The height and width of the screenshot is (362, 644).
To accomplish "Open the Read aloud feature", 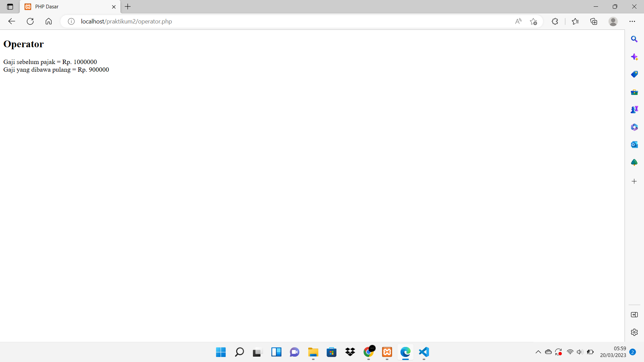I will [x=518, y=21].
